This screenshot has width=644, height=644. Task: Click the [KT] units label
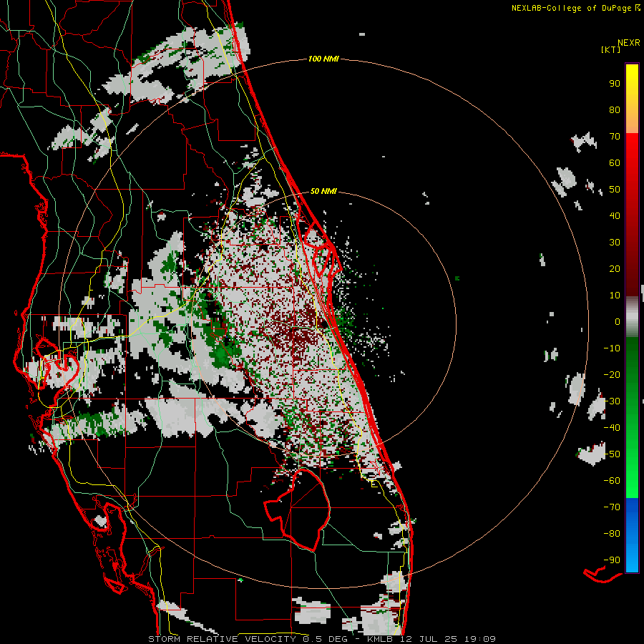(611, 49)
